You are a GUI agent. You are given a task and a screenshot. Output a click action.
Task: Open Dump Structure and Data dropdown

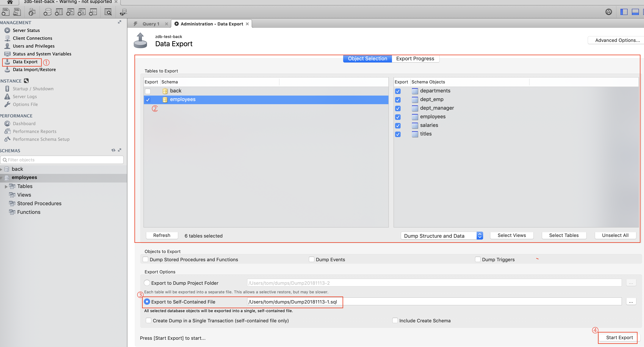coord(442,236)
